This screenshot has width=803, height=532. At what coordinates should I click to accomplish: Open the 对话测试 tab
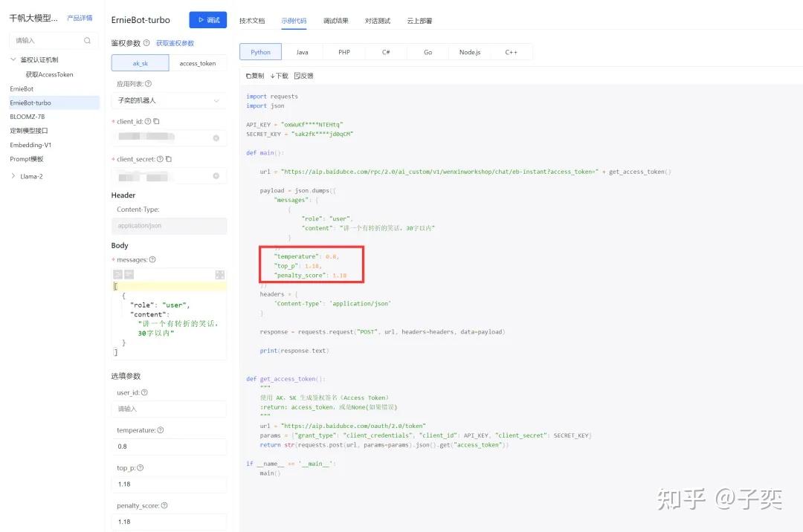pos(378,21)
